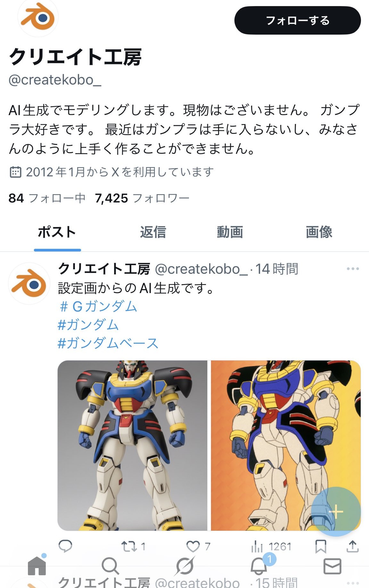Image resolution: width=369 pixels, height=588 pixels.
Task: Open the 7,425 フォロワー list
Action: [142, 198]
